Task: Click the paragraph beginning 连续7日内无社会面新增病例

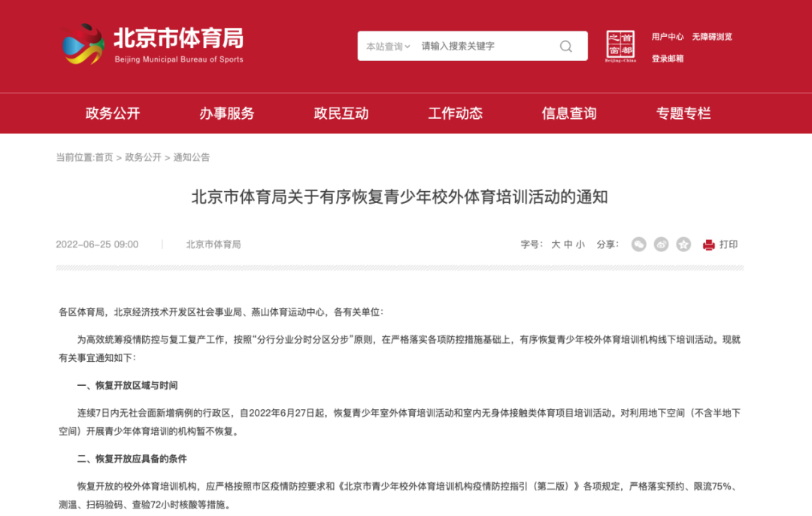Action: tap(400, 422)
